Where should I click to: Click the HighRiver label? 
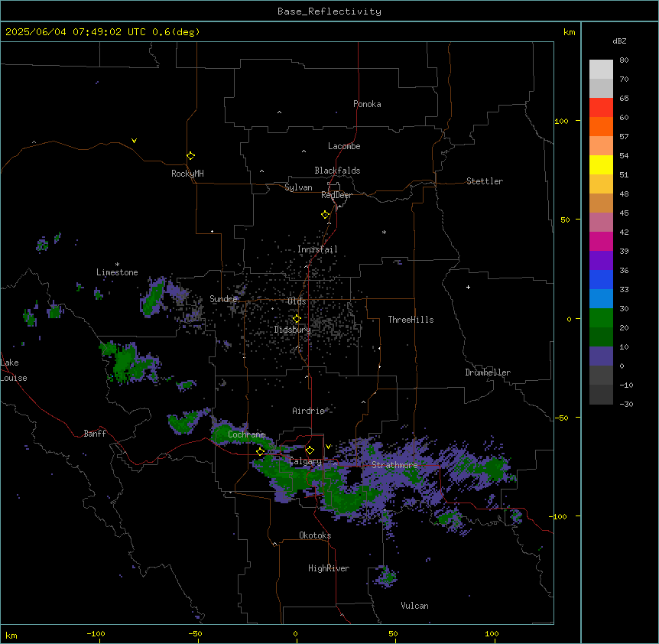(x=329, y=568)
